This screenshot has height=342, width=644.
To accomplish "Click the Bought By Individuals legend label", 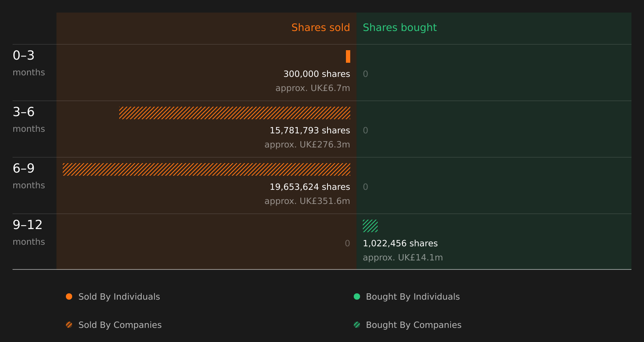I will [x=413, y=297].
